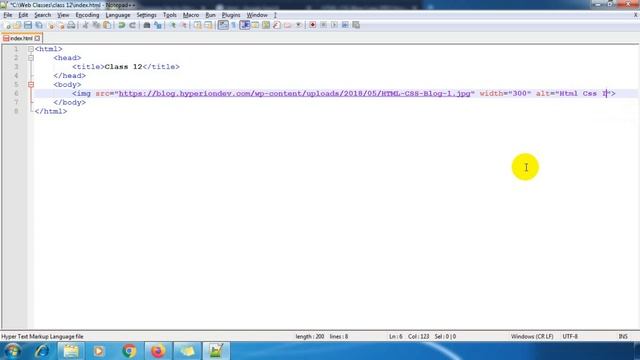Image resolution: width=640 pixels, height=360 pixels.
Task: Open Firefox from the taskbar
Action: (158, 351)
